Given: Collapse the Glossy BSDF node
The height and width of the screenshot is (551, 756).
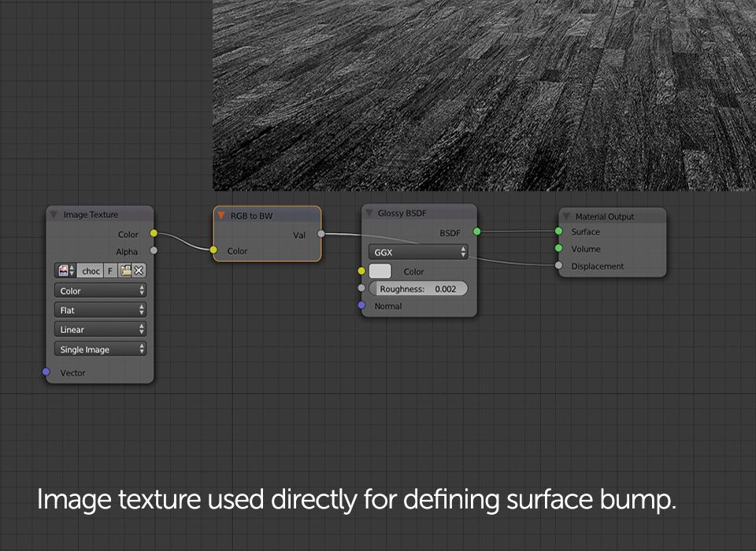Looking at the screenshot, I should tap(369, 213).
